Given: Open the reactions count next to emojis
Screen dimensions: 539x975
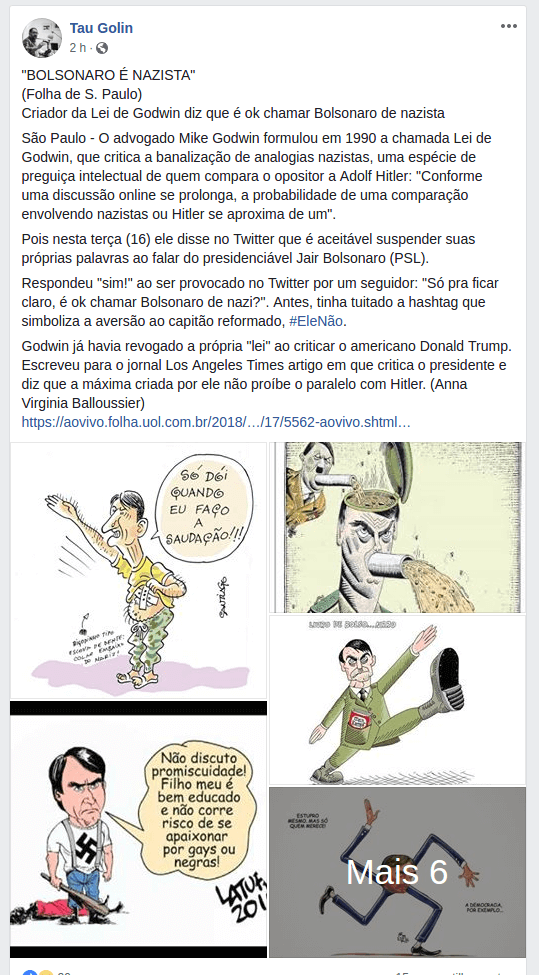Looking at the screenshot, I should pos(64,973).
